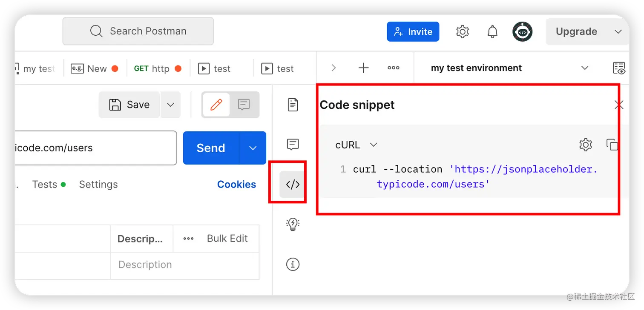
Task: Open notifications bell
Action: [492, 31]
